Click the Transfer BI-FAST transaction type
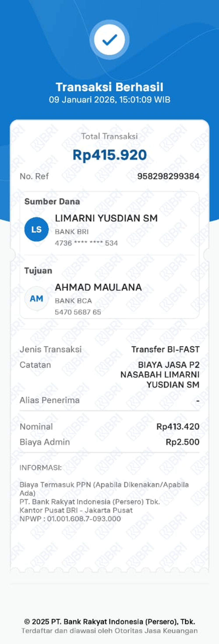 (165, 349)
